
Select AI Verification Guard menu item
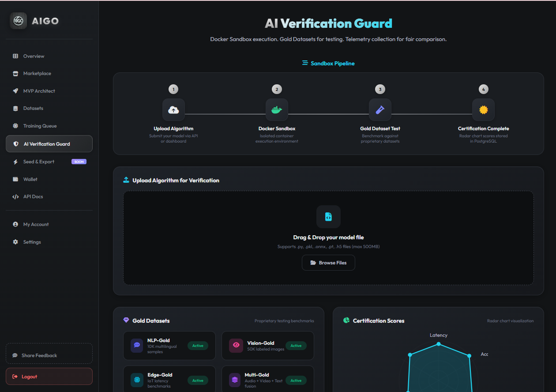[x=49, y=144]
